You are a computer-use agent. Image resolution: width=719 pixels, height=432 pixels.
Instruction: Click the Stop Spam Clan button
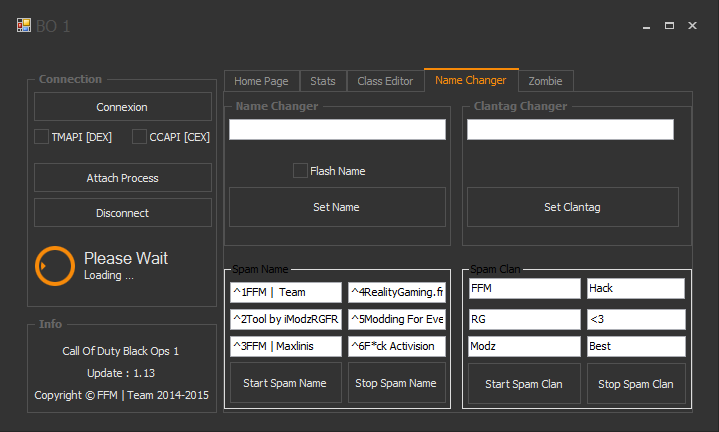[636, 384]
